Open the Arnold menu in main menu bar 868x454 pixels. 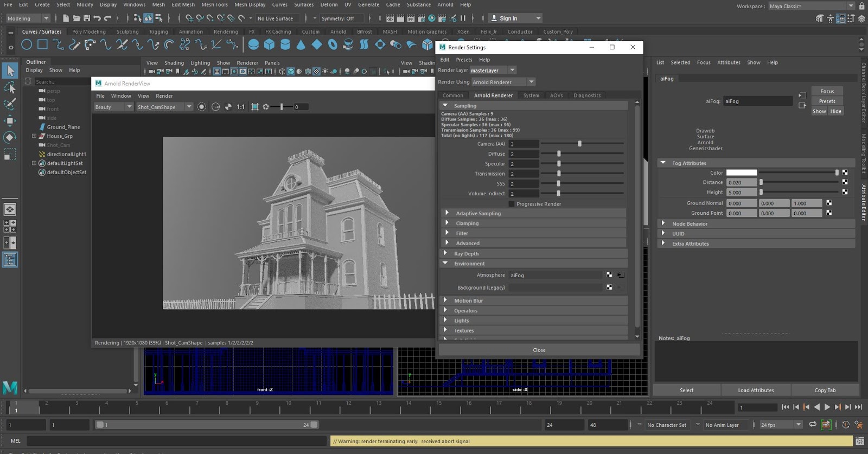445,4
